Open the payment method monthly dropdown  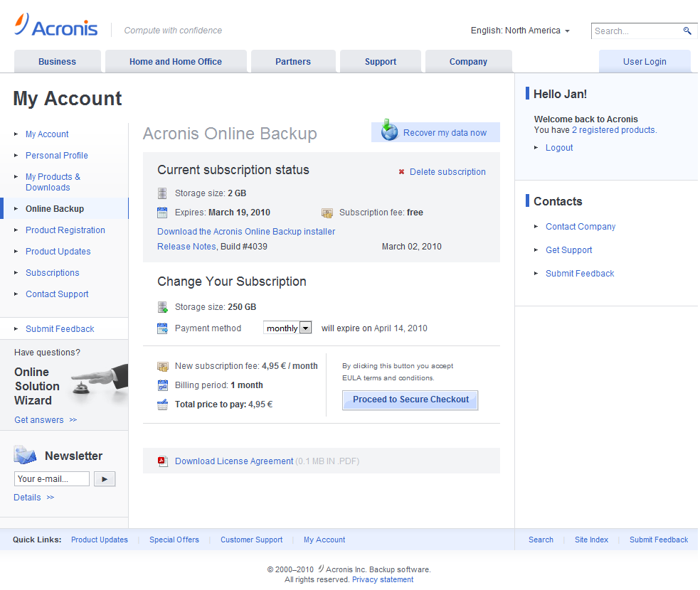[x=287, y=328]
